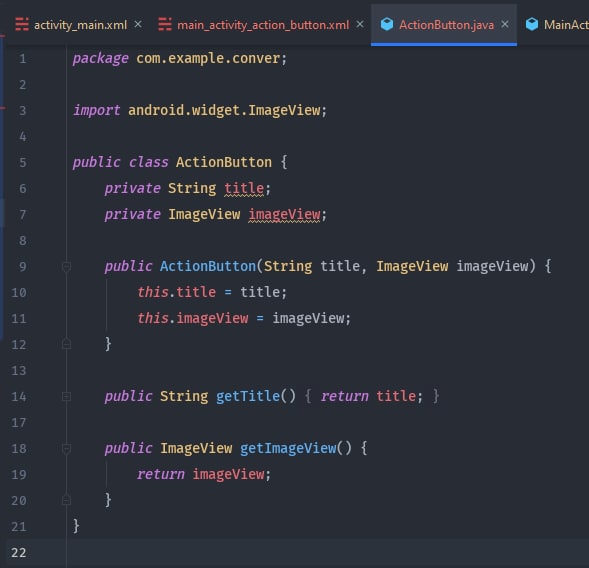Image resolution: width=589 pixels, height=568 pixels.
Task: Click the underlined field 'imageView' on line 7
Action: [x=284, y=215]
